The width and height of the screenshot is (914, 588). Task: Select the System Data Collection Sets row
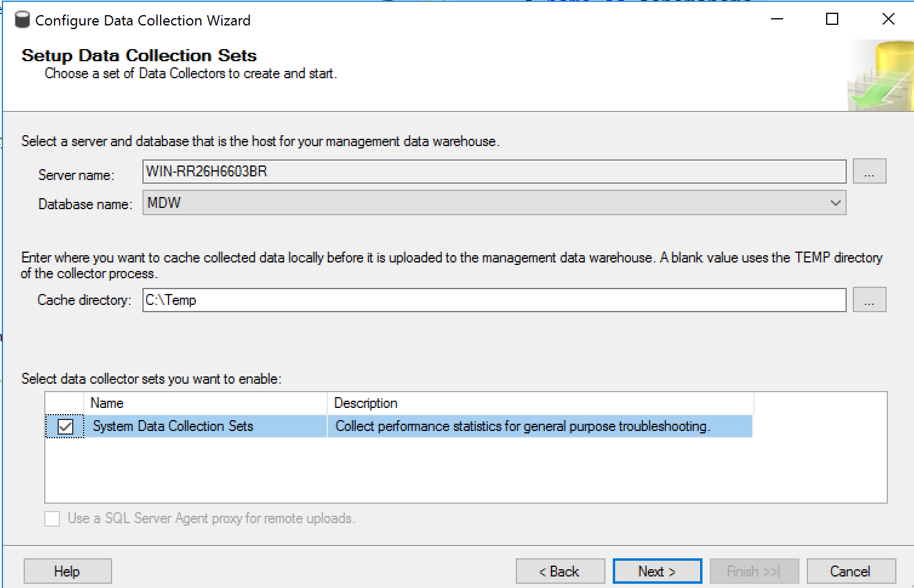205,427
